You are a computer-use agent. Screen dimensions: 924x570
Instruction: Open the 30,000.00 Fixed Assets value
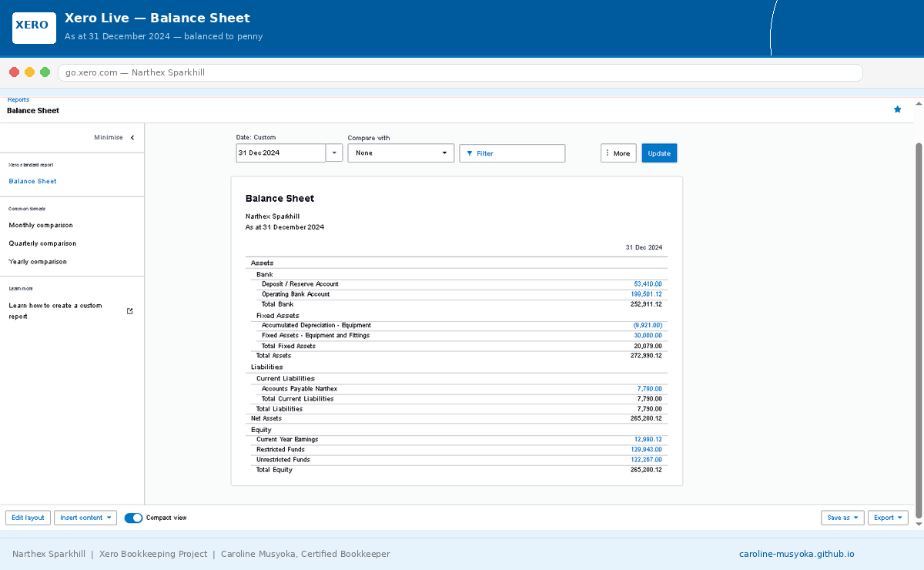click(648, 336)
